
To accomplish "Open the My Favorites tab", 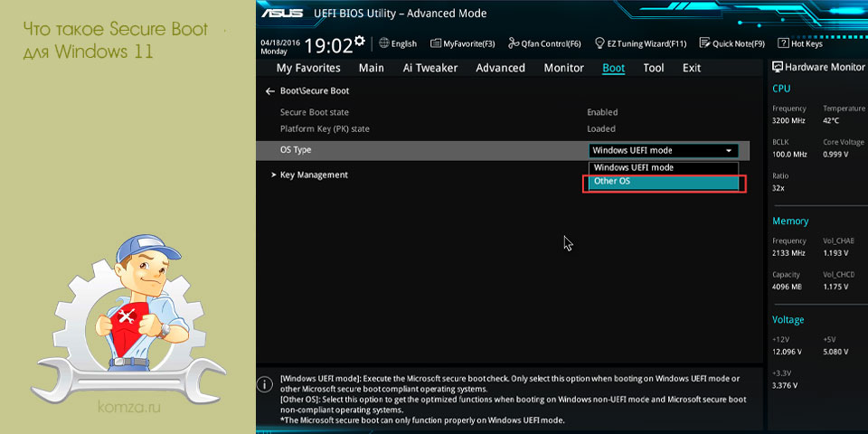I will pos(308,68).
